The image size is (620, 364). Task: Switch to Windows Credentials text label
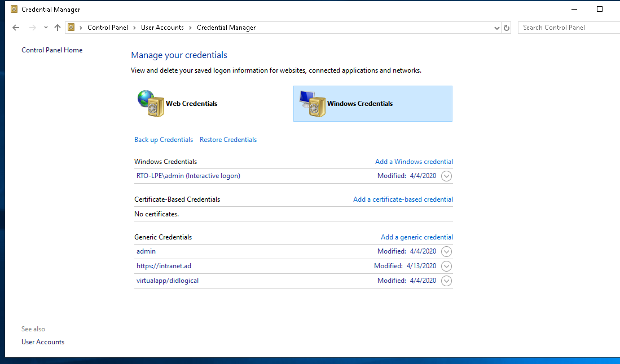360,104
